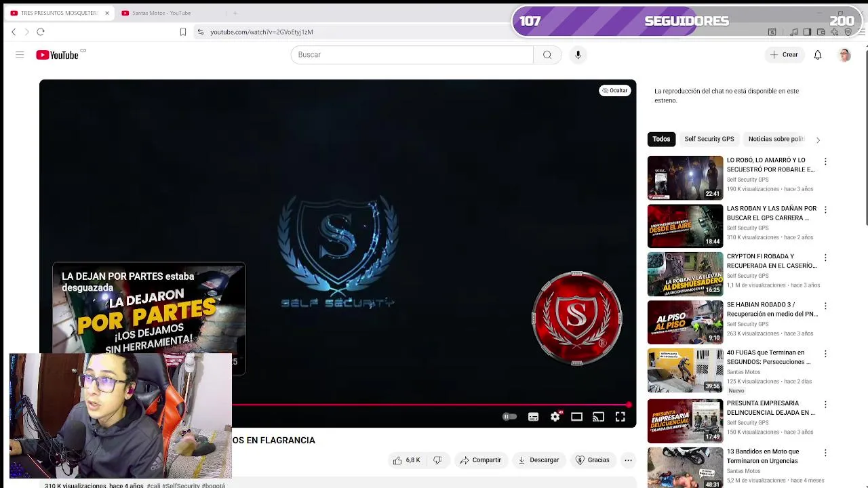The image size is (868, 488).
Task: Select the Todos filter chip
Action: [661, 139]
